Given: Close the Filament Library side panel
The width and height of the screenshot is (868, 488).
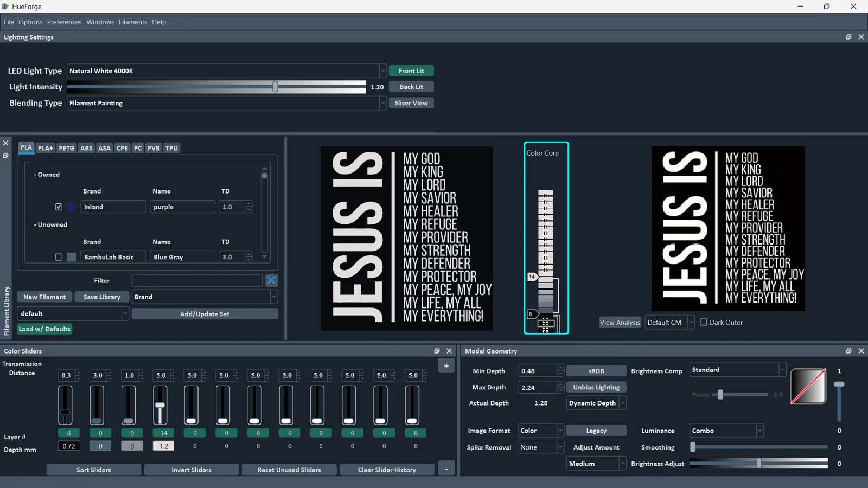Looking at the screenshot, I should click(x=5, y=143).
